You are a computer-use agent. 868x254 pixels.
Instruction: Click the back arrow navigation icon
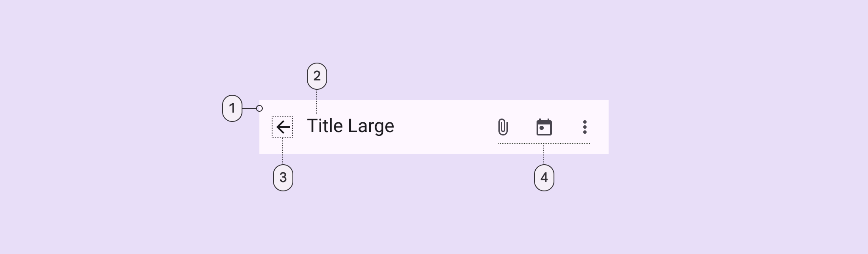(283, 127)
